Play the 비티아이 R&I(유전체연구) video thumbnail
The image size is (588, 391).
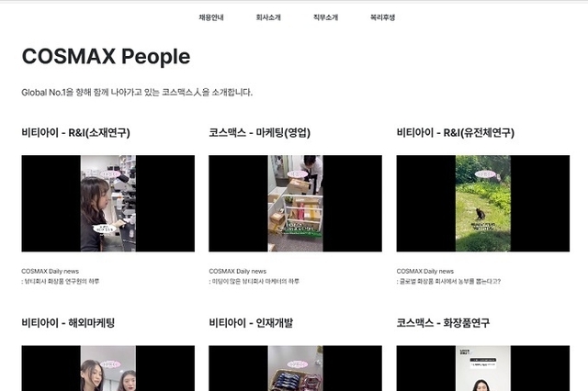(x=483, y=204)
